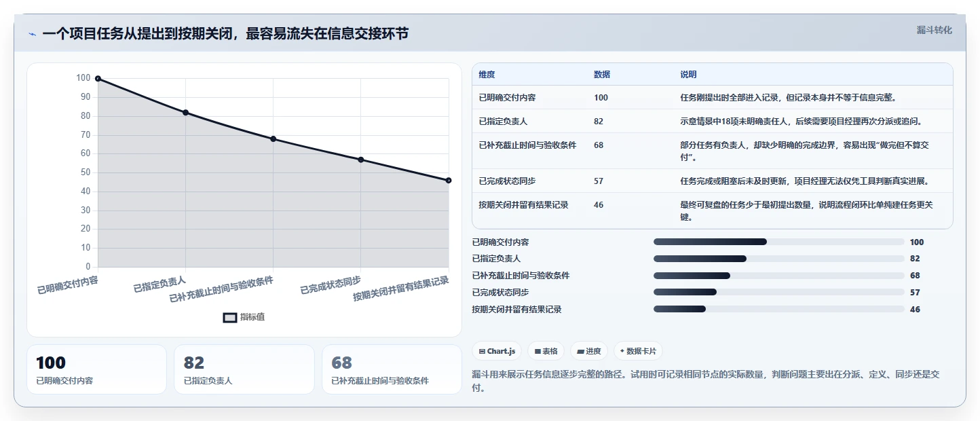Click the page title about 信息交接环节
Screen dimensions: 980x421
pyautogui.click(x=225, y=34)
